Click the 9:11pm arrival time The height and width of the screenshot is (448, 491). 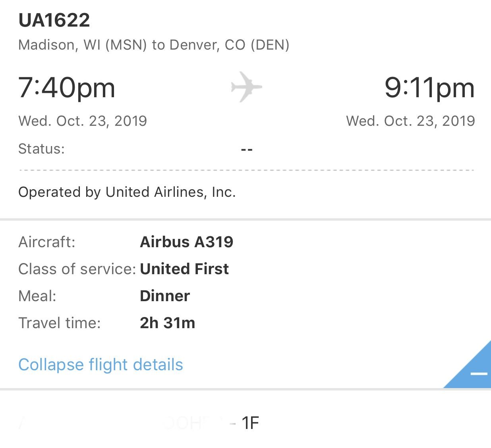point(429,88)
